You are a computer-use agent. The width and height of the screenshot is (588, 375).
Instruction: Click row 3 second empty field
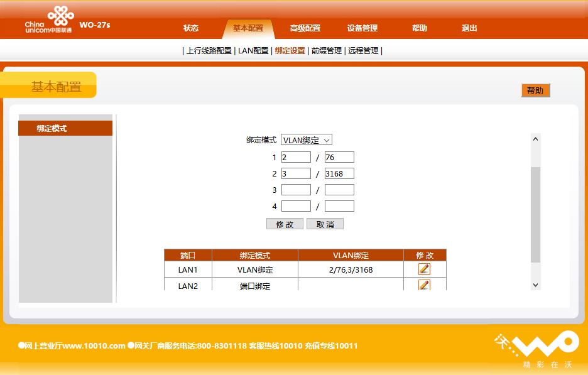(x=339, y=190)
